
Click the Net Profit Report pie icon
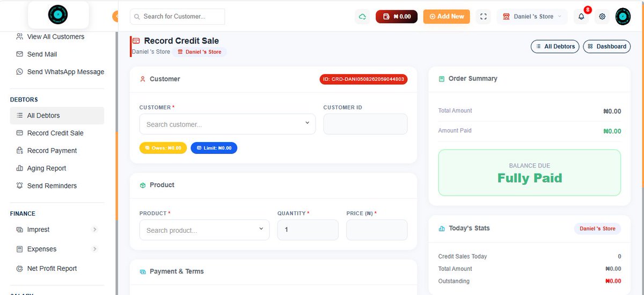[x=20, y=269]
